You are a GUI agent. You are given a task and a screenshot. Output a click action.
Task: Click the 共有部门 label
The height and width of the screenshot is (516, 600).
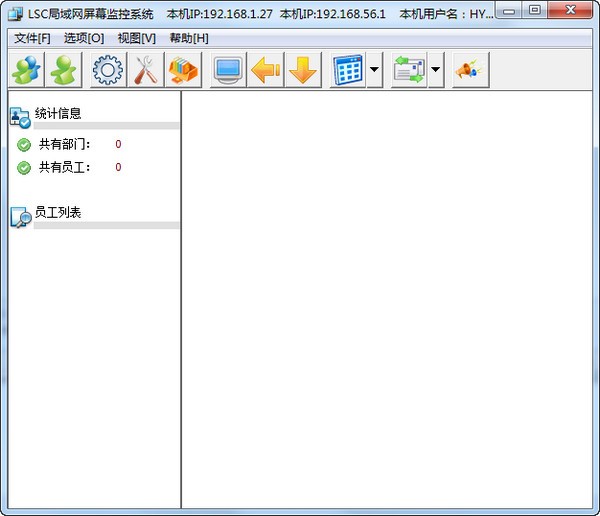click(x=64, y=144)
